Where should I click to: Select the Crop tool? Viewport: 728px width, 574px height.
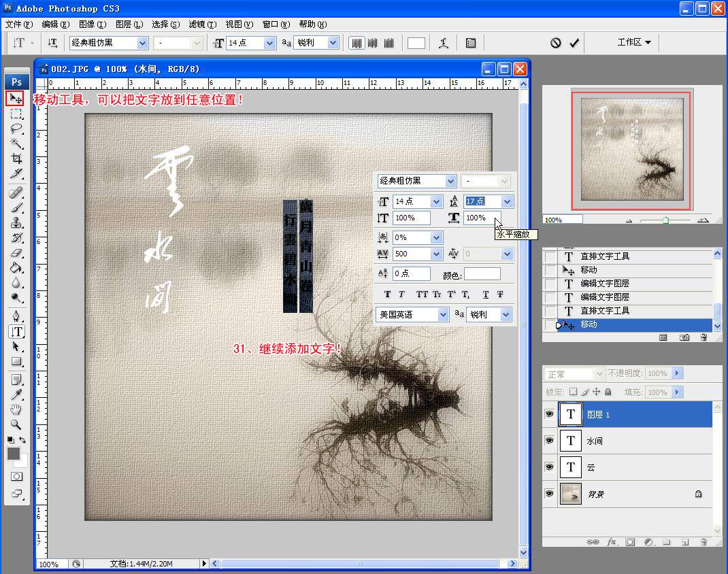point(16,158)
